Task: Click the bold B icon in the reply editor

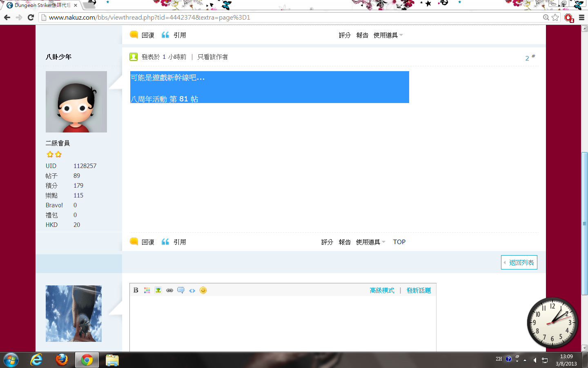Action: (x=136, y=290)
